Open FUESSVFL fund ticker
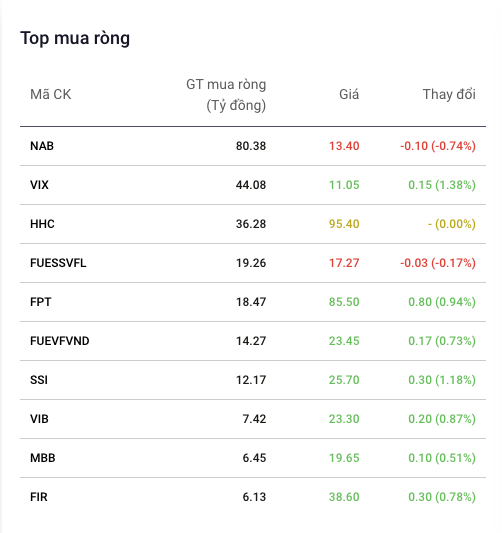502x533 pixels. tap(58, 263)
